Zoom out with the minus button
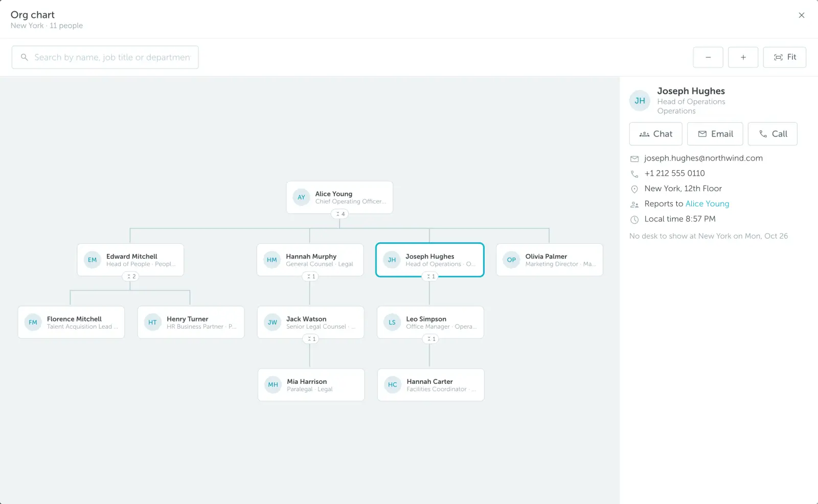Image resolution: width=818 pixels, height=504 pixels. pyautogui.click(x=708, y=57)
